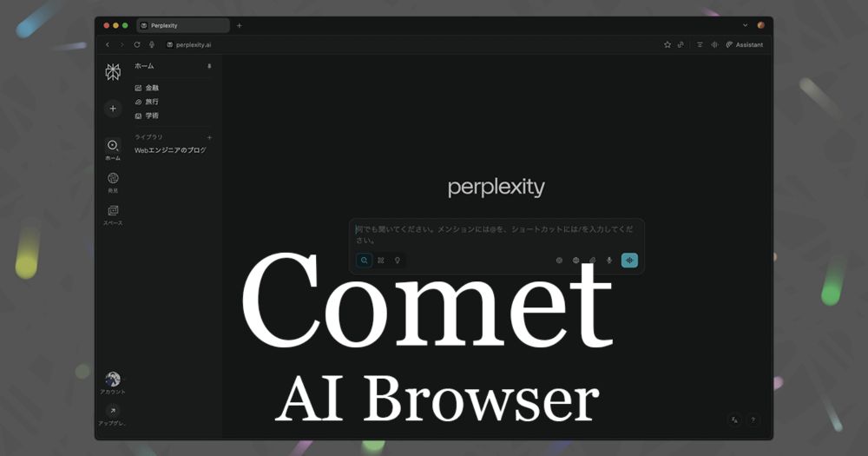Open the summary lines icon in the toolbar

click(700, 45)
